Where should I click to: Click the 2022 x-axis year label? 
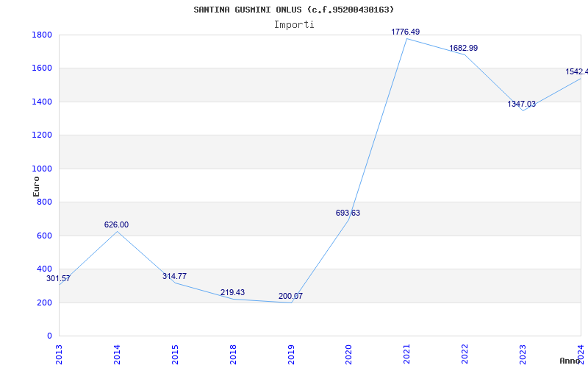coord(465,354)
